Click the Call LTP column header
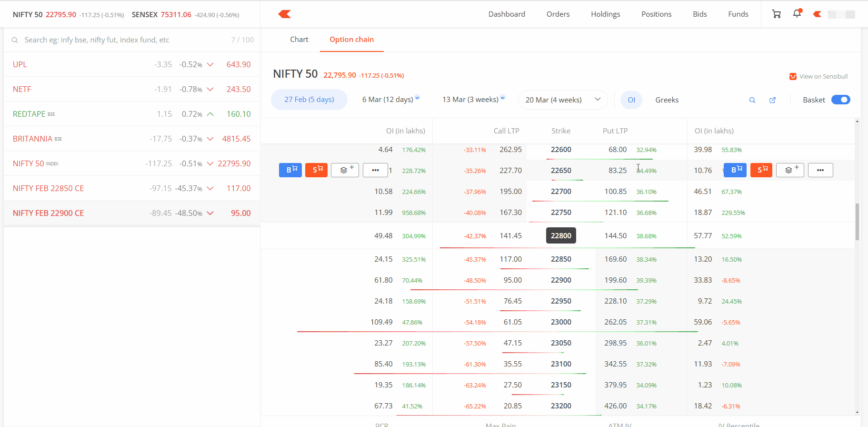The width and height of the screenshot is (868, 427). pyautogui.click(x=507, y=131)
